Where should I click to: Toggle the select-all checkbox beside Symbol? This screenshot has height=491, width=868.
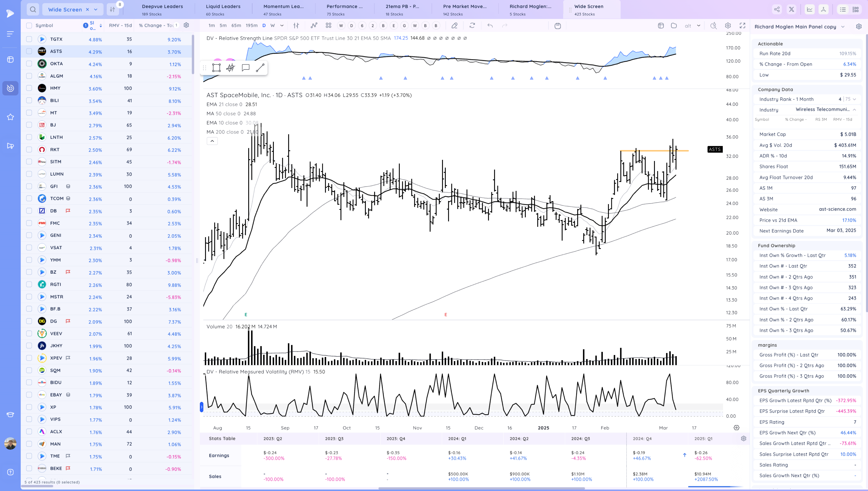click(29, 25)
